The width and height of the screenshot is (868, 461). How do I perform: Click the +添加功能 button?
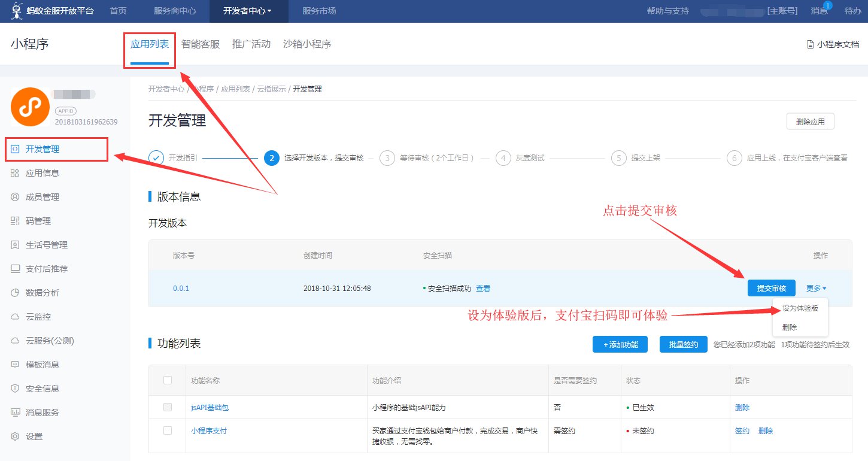pyautogui.click(x=620, y=344)
